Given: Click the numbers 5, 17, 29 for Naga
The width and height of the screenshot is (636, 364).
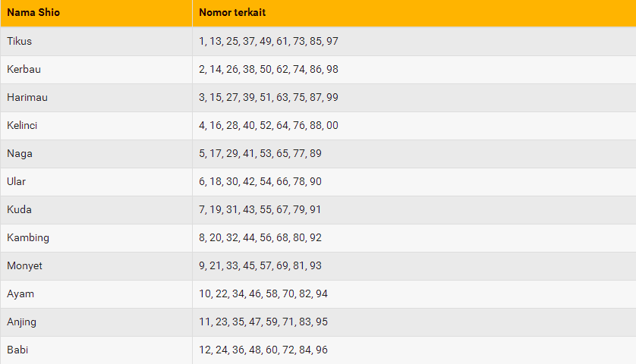Looking at the screenshot, I should [260, 154].
